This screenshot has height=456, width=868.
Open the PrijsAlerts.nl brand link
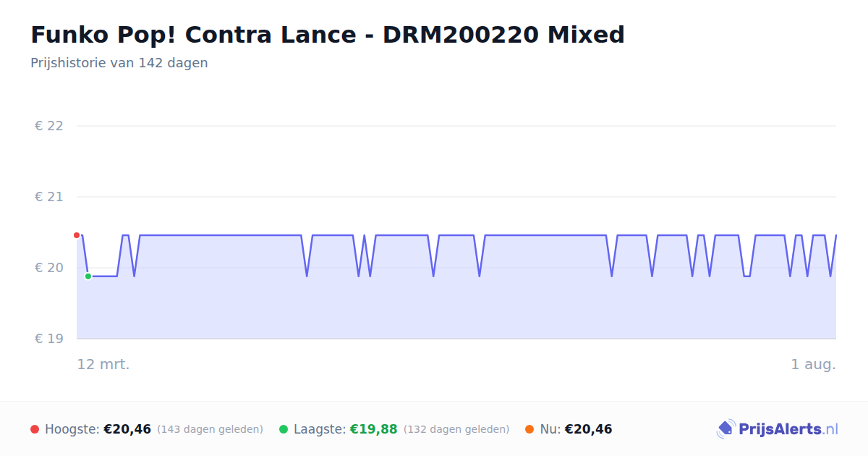pos(777,429)
